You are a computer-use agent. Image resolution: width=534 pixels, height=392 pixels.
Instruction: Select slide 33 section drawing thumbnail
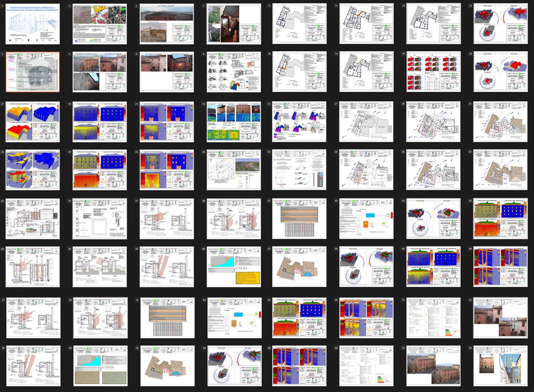[33, 219]
